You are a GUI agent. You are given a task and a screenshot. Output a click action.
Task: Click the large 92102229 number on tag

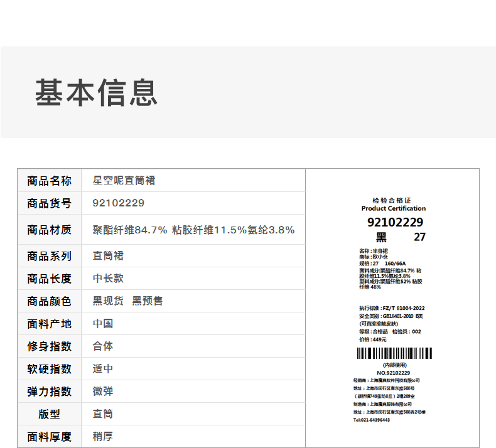click(x=395, y=222)
